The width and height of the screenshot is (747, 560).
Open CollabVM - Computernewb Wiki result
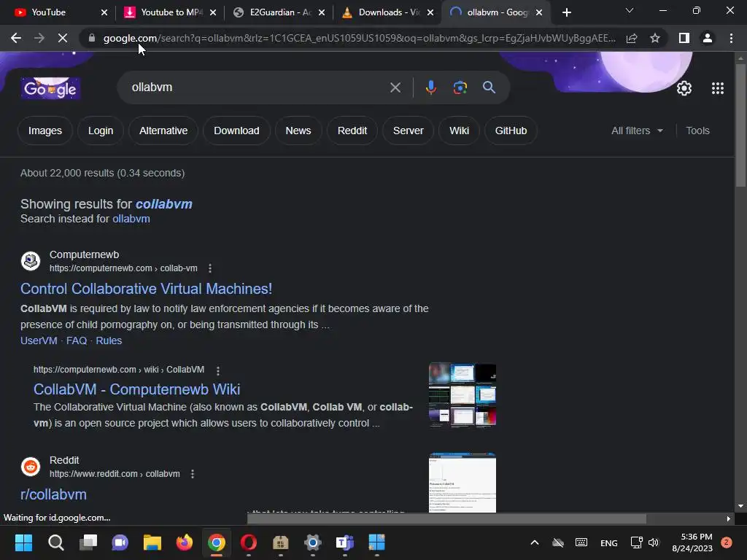tap(136, 389)
